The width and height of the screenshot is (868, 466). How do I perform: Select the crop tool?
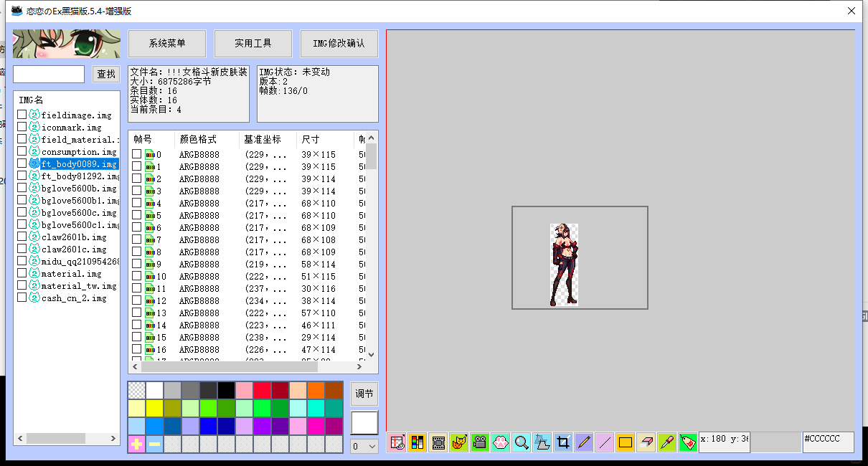tap(562, 442)
